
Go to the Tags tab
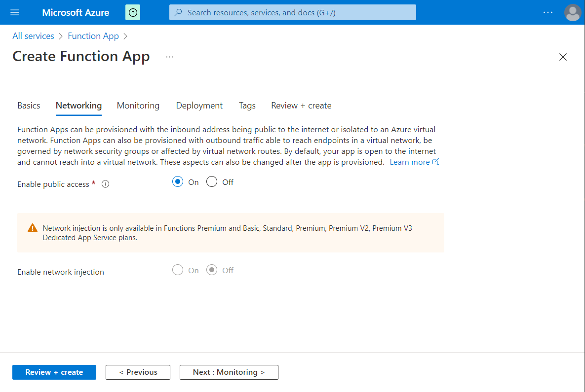tap(247, 106)
